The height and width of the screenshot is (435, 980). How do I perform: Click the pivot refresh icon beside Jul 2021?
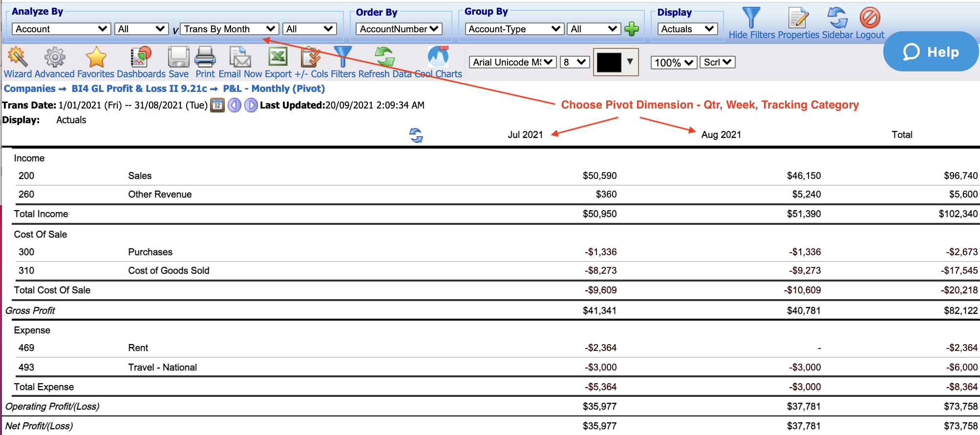tap(416, 135)
